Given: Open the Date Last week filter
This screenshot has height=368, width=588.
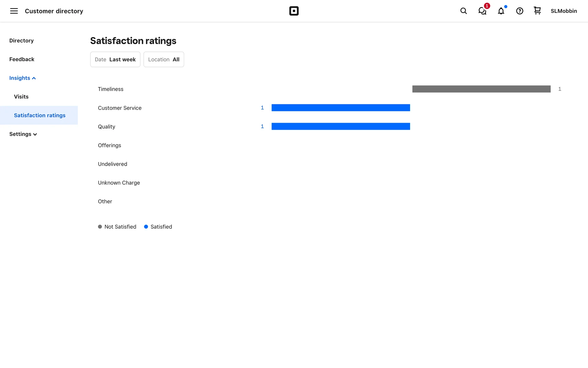Looking at the screenshot, I should point(115,59).
